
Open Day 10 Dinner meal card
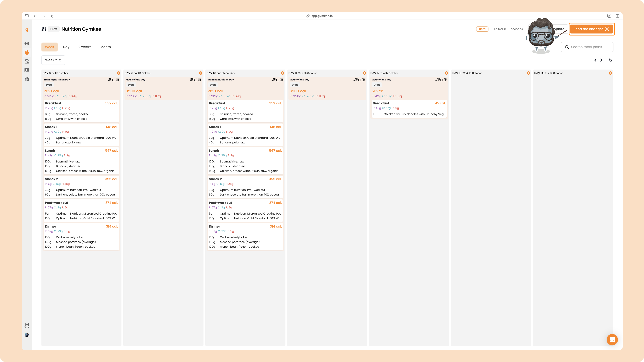click(x=245, y=236)
